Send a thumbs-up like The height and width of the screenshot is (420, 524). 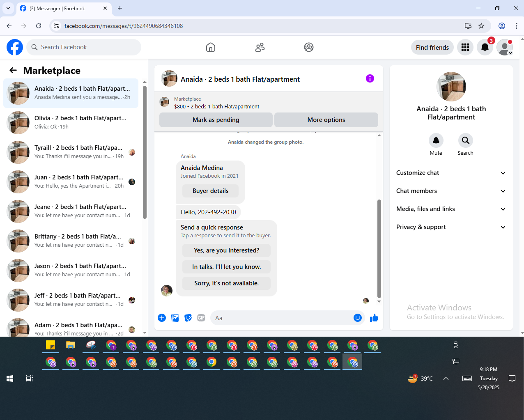[374, 318]
